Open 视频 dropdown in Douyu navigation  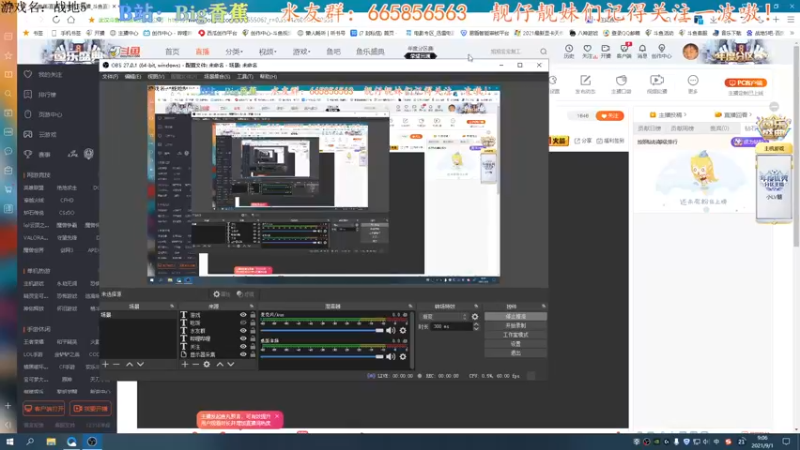[x=267, y=52]
